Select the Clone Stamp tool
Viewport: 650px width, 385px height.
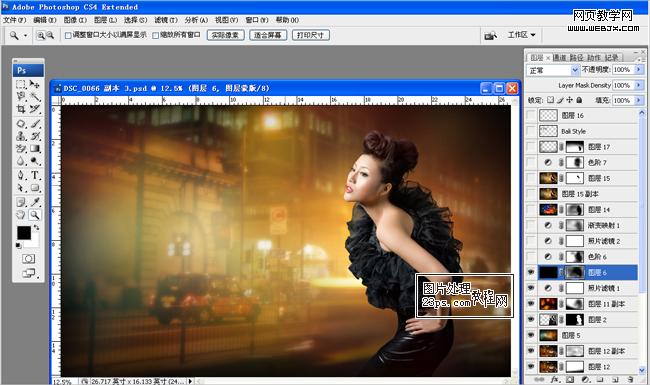[x=21, y=136]
